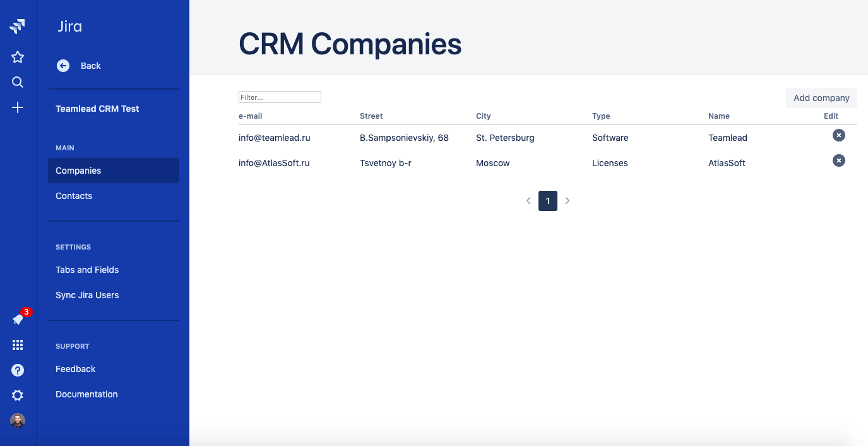The image size is (868, 446).
Task: Delete the Teamlead company row
Action: 838,135
